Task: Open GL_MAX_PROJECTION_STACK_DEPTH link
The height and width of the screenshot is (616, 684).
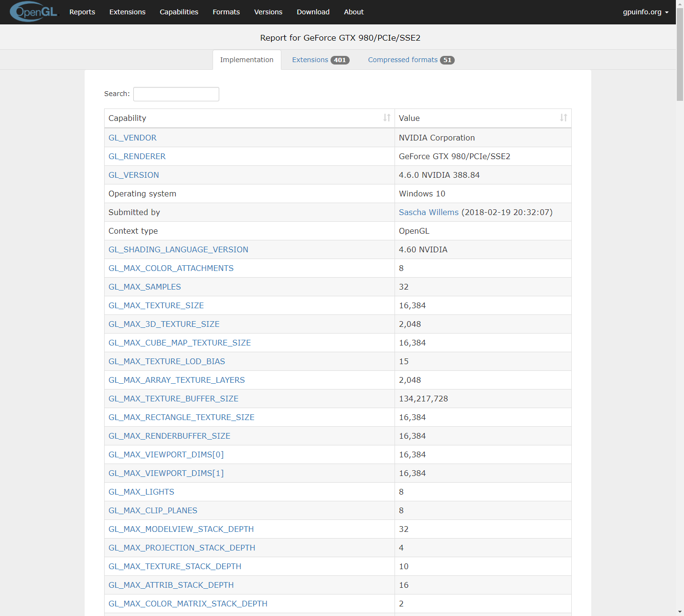Action: click(182, 548)
